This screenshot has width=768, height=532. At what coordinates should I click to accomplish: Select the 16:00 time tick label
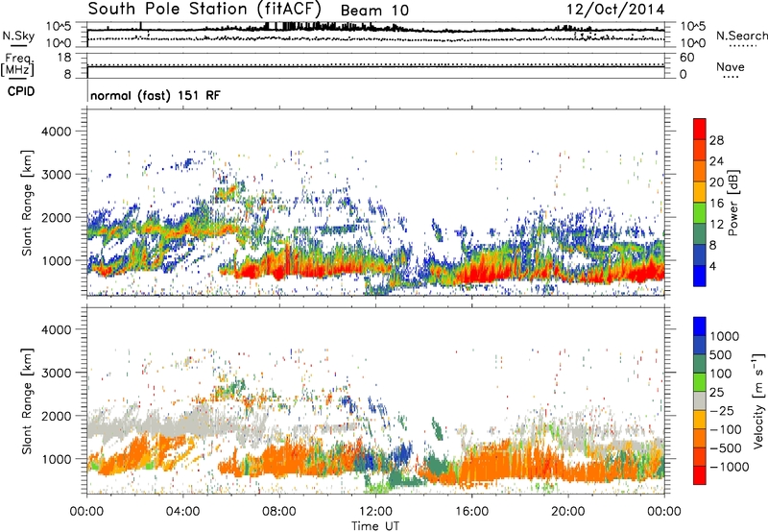(x=471, y=512)
